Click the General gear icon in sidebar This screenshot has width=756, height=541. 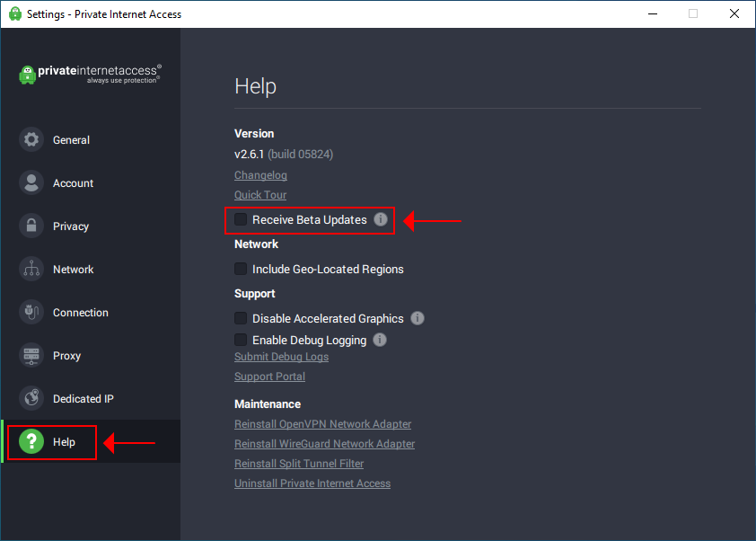31,140
